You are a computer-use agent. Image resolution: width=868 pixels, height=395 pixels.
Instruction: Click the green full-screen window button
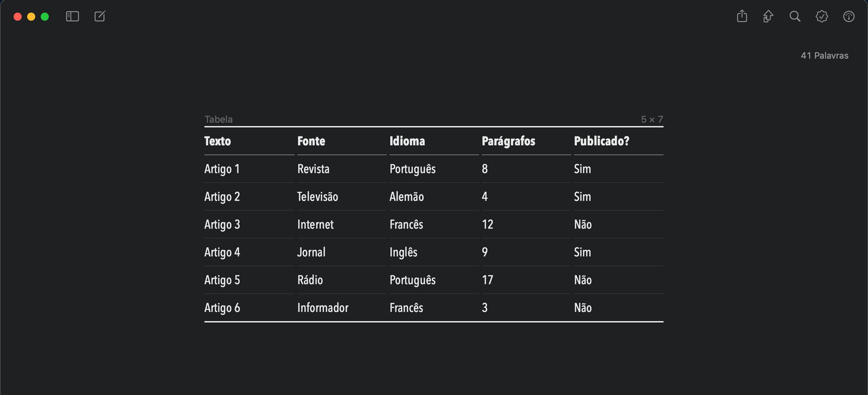45,17
